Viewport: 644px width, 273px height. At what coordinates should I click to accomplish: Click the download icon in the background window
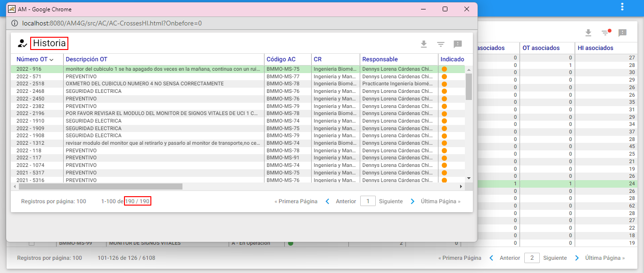pos(588,33)
